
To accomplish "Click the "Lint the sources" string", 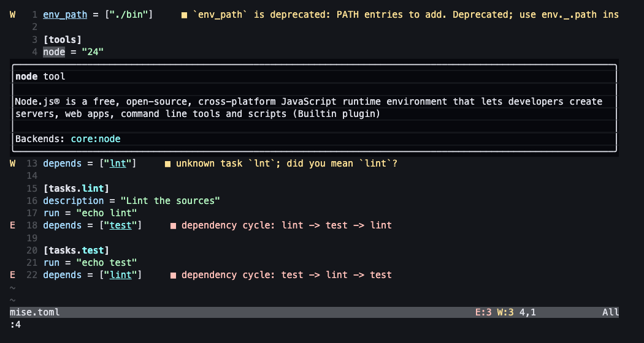I will click(171, 201).
